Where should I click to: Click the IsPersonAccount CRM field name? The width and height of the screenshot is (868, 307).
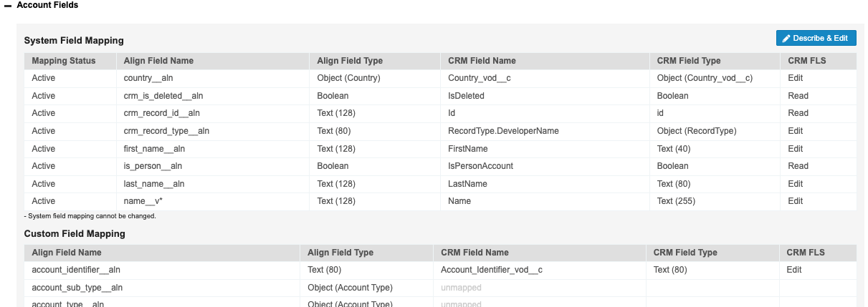pyautogui.click(x=480, y=166)
